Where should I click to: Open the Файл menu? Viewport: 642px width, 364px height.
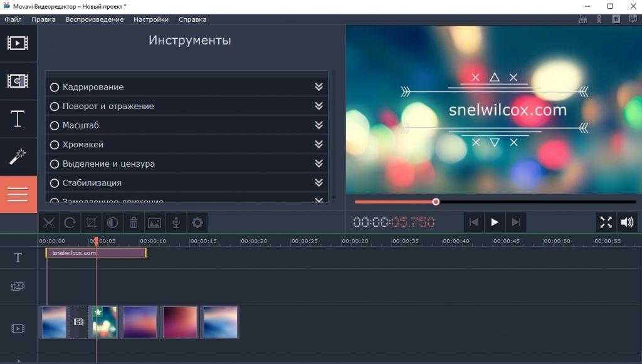click(13, 19)
